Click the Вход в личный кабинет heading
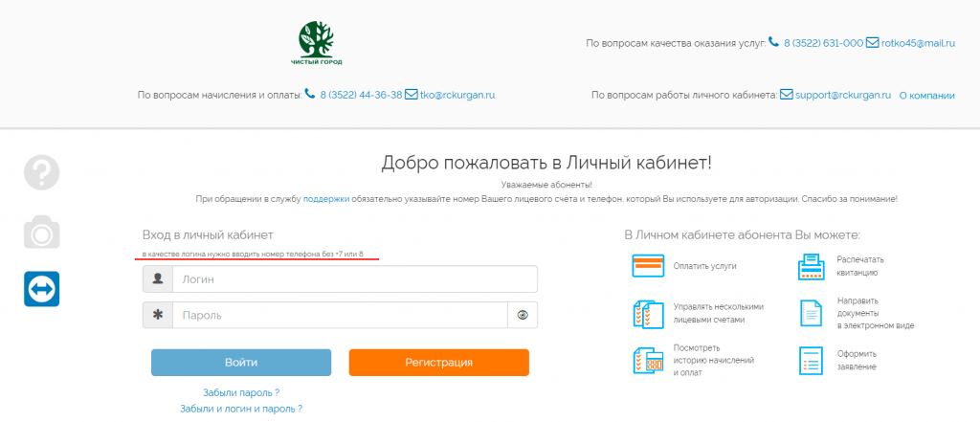The width and height of the screenshot is (980, 422). pos(208,235)
